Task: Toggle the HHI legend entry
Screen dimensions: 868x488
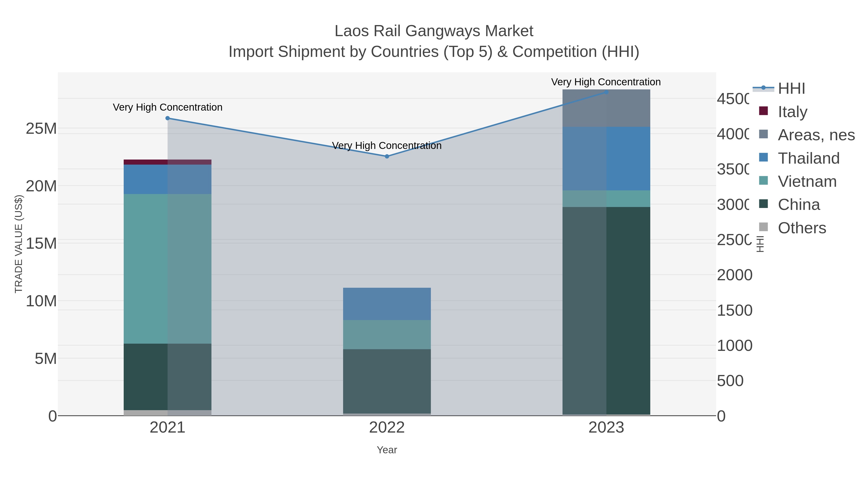Action: pos(779,89)
